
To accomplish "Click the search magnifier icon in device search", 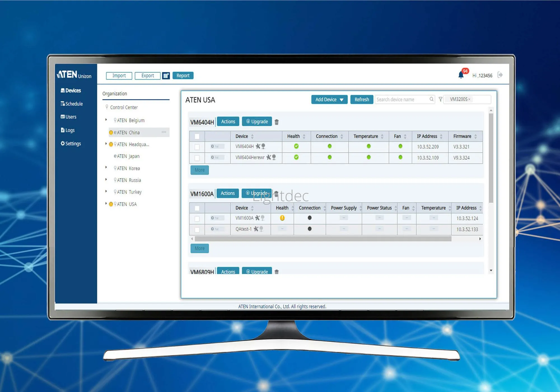I will click(x=431, y=99).
